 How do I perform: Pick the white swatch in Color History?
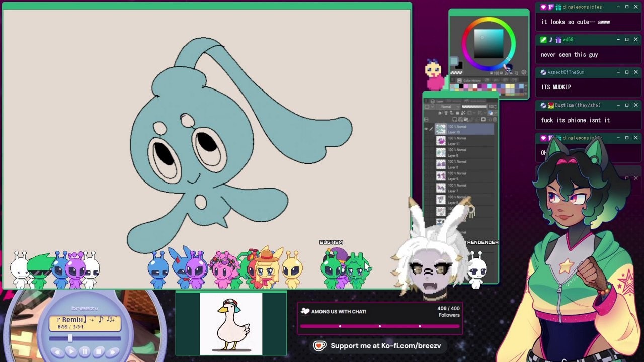tap(475, 86)
